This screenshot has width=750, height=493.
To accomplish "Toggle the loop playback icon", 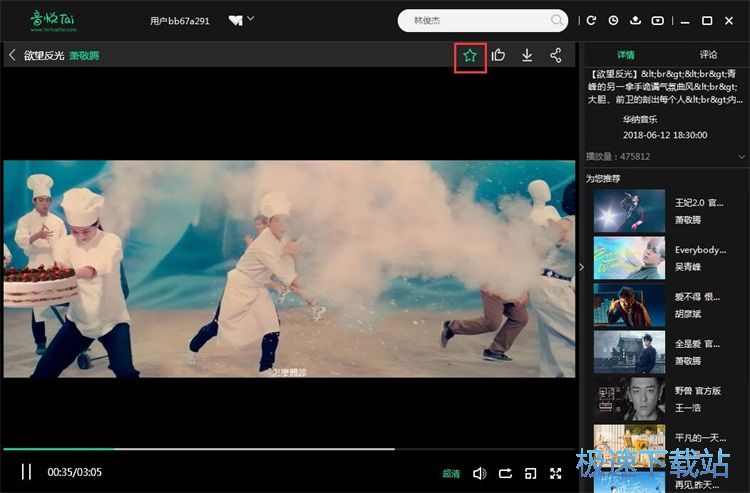I will (505, 473).
